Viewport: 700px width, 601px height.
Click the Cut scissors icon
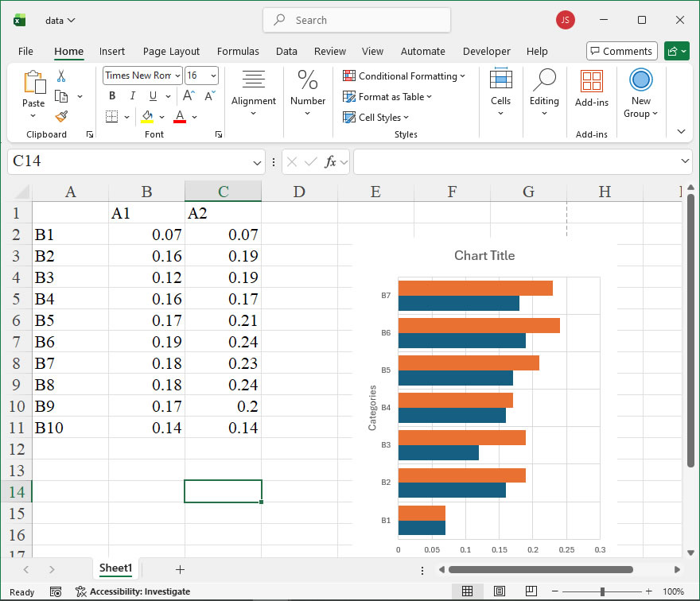tap(61, 76)
